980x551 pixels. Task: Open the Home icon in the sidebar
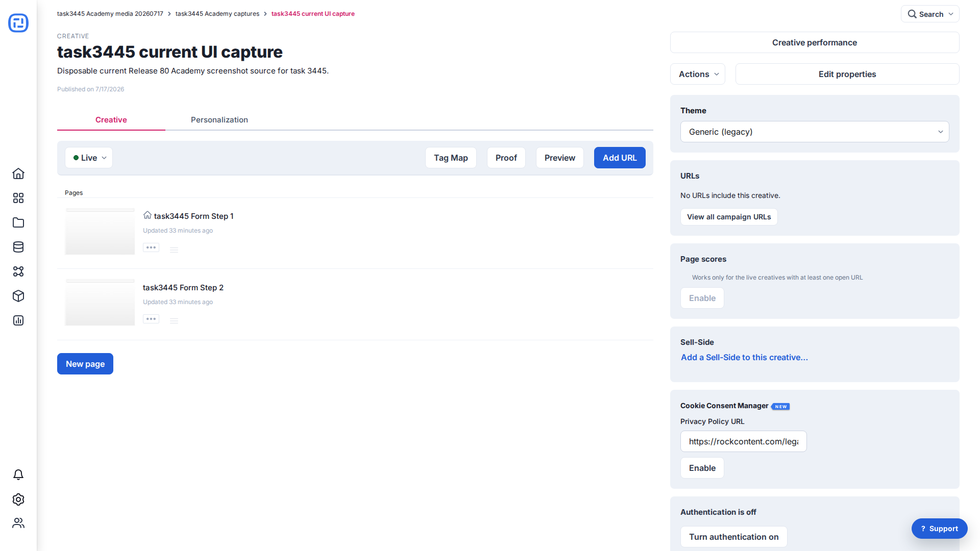[x=18, y=173]
